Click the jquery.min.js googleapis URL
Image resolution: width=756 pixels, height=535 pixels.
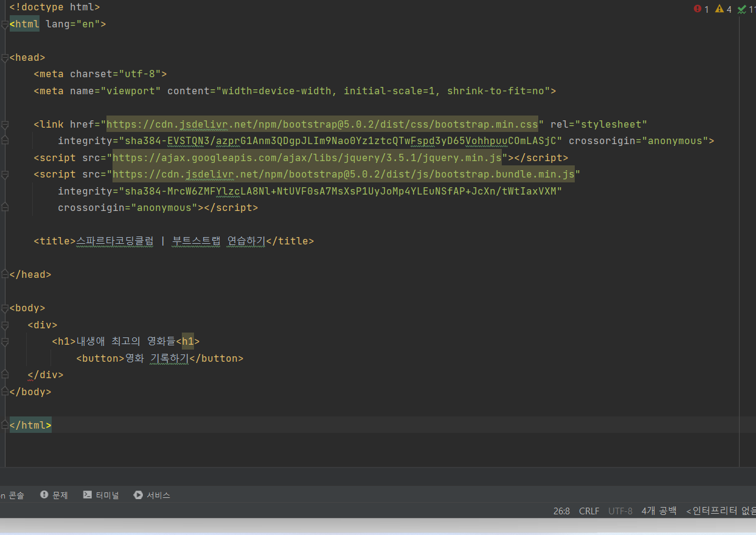307,158
